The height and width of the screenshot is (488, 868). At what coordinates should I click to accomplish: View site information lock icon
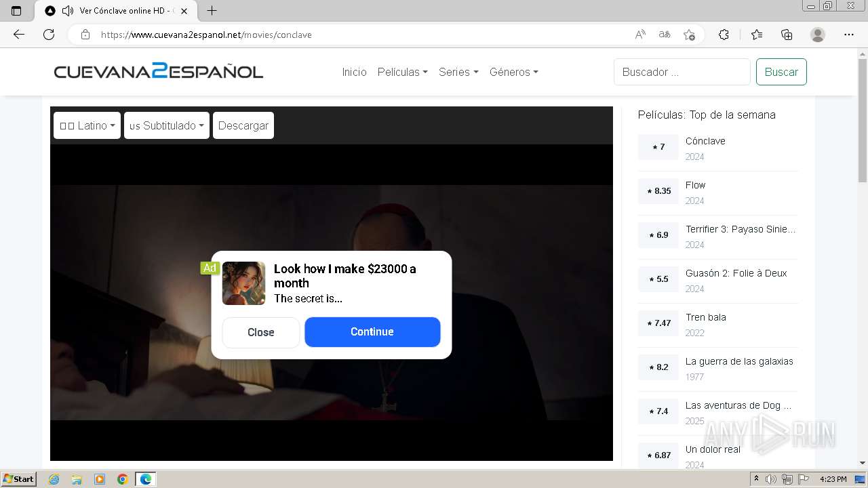85,35
